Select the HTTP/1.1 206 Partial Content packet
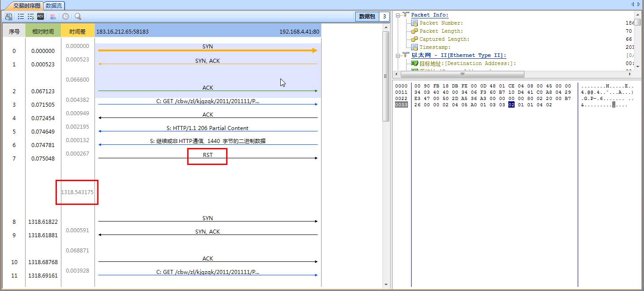644x291 pixels. 208,131
